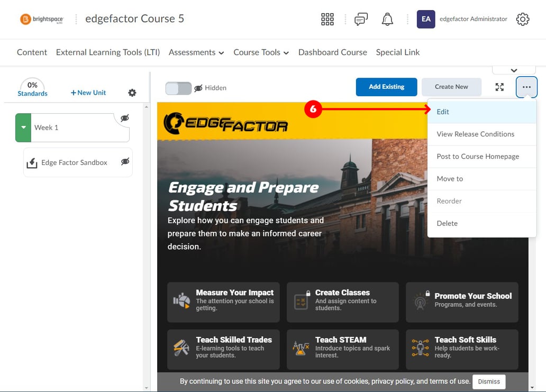Open the admin settings gear top right
The image size is (546, 392).
point(523,19)
